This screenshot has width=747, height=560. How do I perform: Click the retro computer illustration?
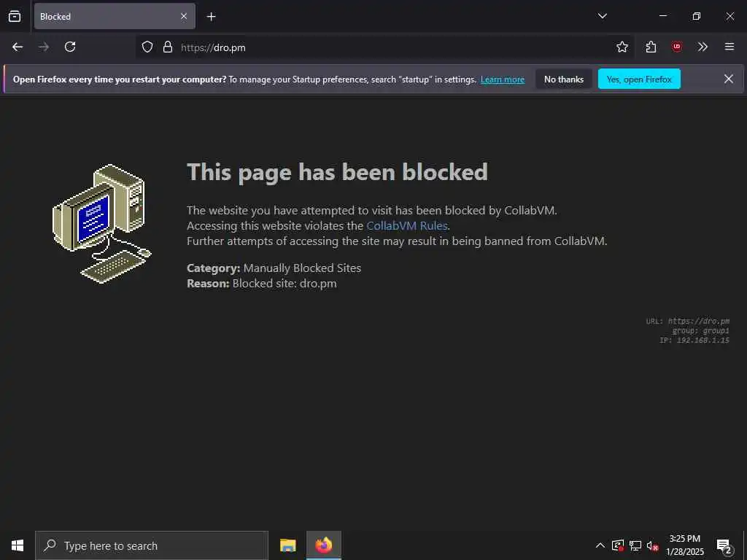pos(101,223)
